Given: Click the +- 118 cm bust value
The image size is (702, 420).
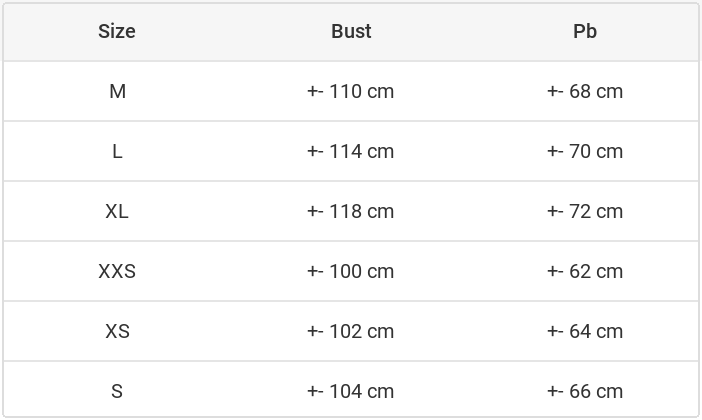Looking at the screenshot, I should [x=351, y=211].
